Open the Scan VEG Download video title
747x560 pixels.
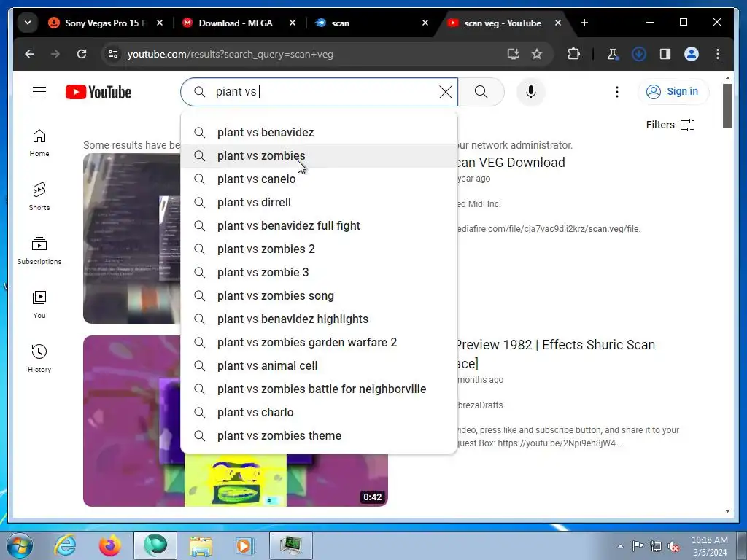coord(511,163)
